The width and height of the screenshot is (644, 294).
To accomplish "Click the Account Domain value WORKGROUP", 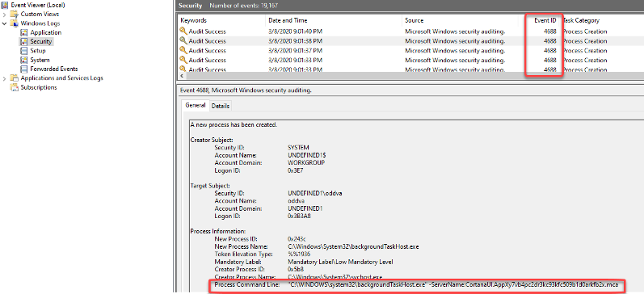I will 306,162.
